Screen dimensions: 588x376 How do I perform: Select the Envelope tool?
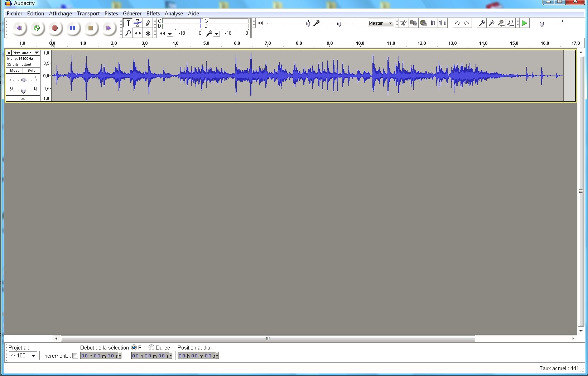pyautogui.click(x=138, y=23)
